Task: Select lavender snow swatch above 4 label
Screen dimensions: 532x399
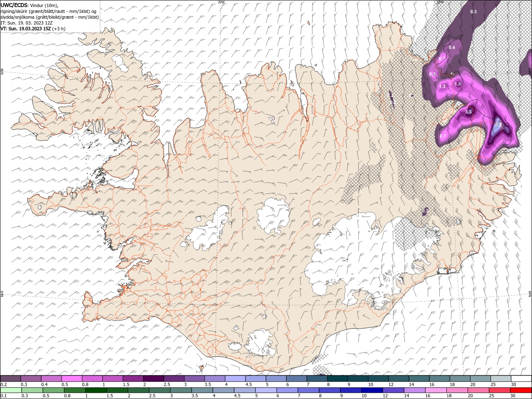Action: pyautogui.click(x=235, y=379)
